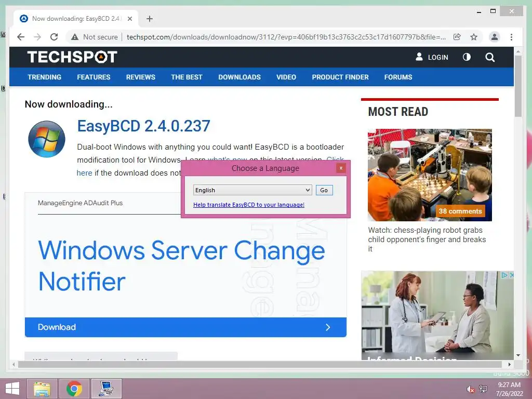The image size is (532, 399).
Task: Click the LOGIN text link
Action: pyautogui.click(x=438, y=57)
